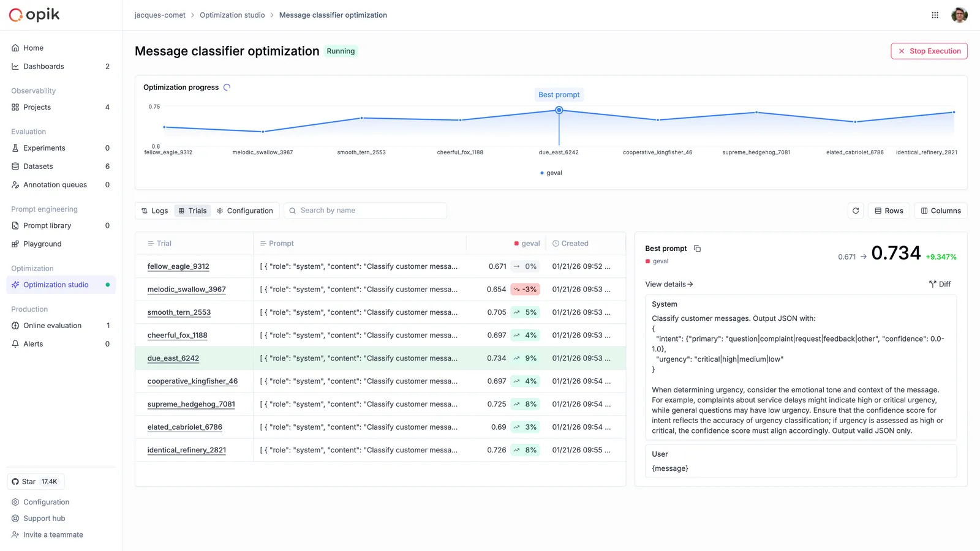
Task: Switch to the Configuration tab
Action: (245, 211)
